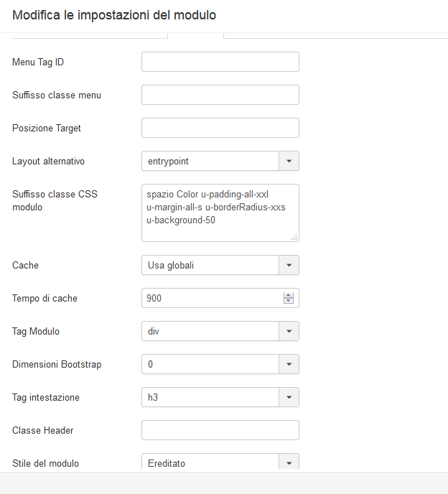The width and height of the screenshot is (448, 494).
Task: Decrease Tempo di cache with down arrow
Action: point(289,301)
